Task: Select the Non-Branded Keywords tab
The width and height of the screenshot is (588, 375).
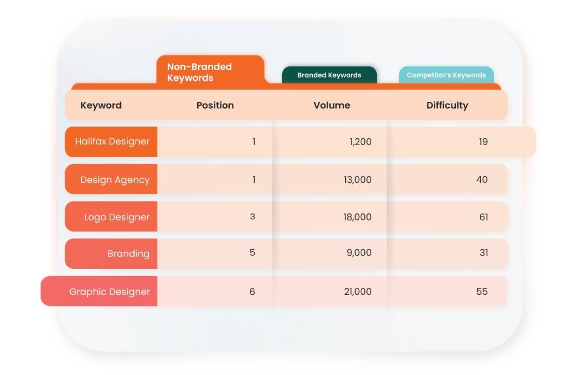Action: (x=210, y=71)
